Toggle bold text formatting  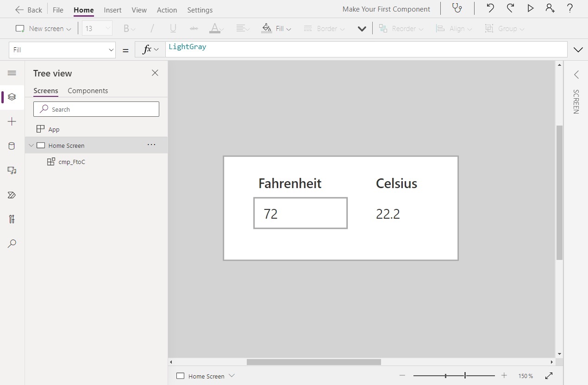point(126,28)
